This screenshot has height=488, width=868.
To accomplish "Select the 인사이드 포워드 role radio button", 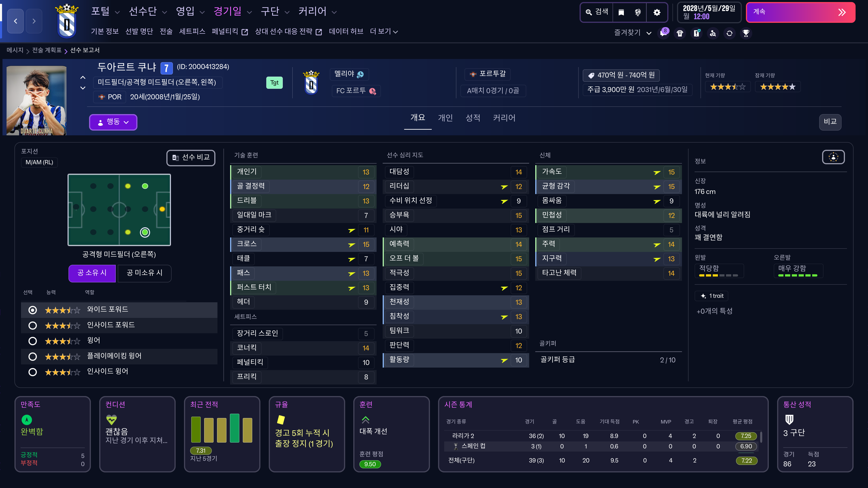I will [33, 325].
